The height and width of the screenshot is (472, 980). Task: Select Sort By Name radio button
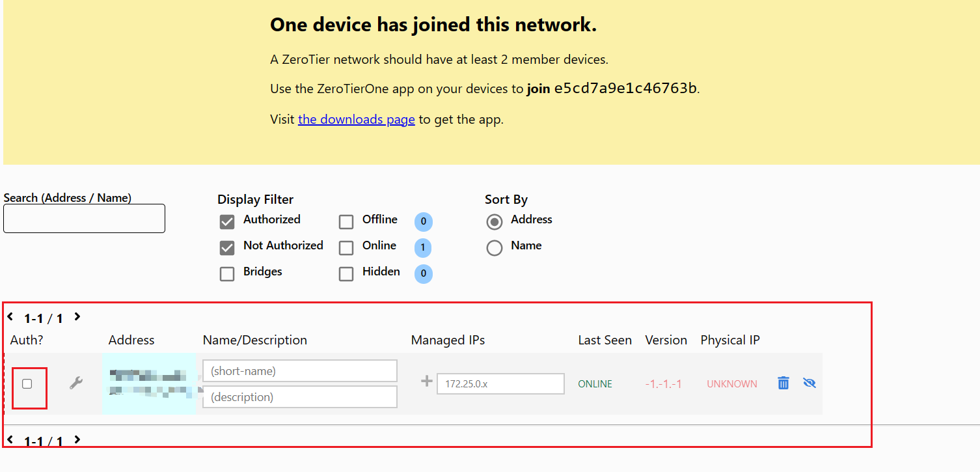(x=495, y=248)
